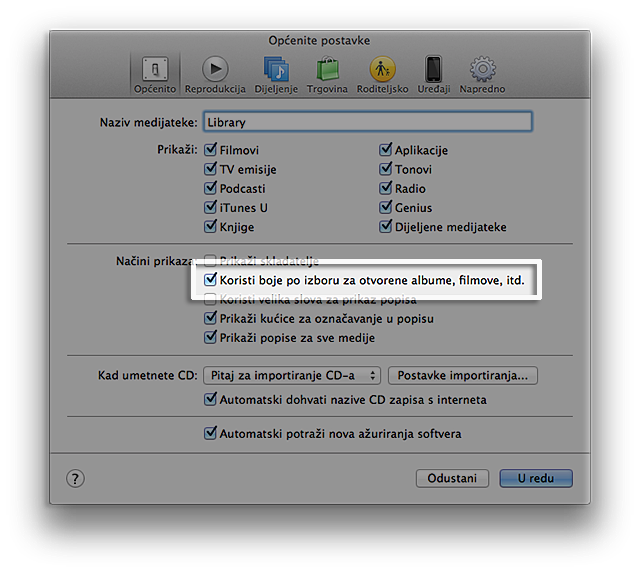Open the Reprodukcija playback preferences
The image size is (640, 573).
click(215, 73)
